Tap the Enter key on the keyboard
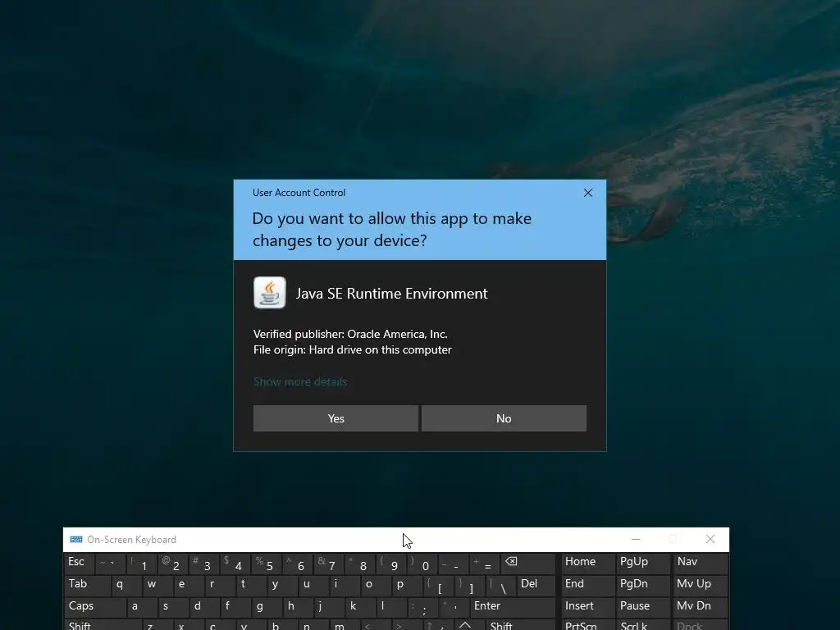This screenshot has width=840, height=630. (x=512, y=607)
